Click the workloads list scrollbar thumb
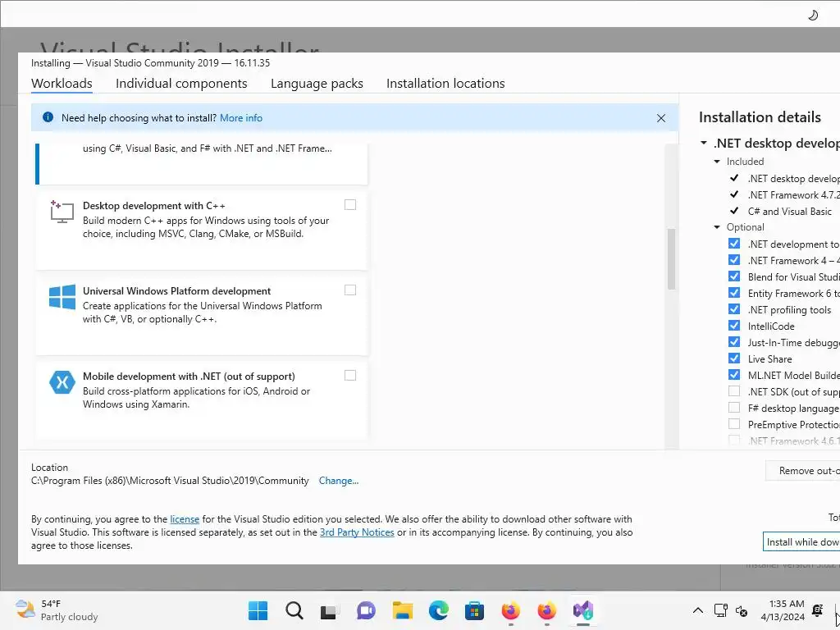840x630 pixels. coord(671,258)
